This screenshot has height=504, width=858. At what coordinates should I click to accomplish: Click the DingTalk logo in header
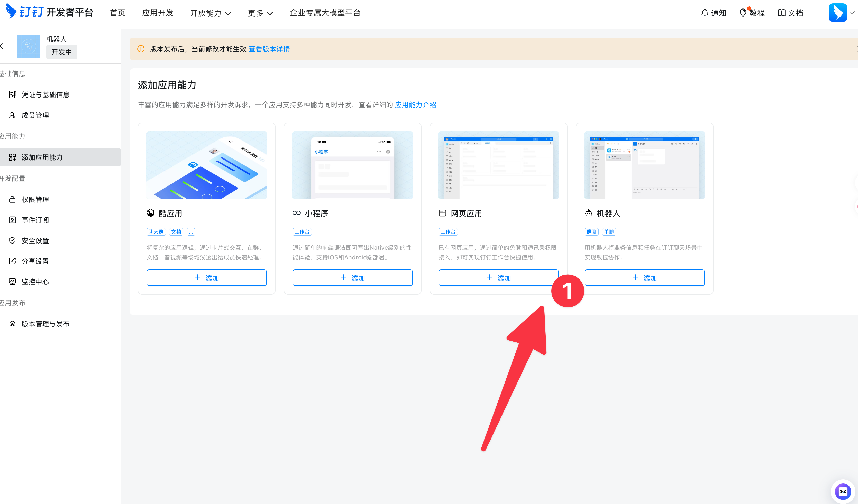[x=12, y=12]
